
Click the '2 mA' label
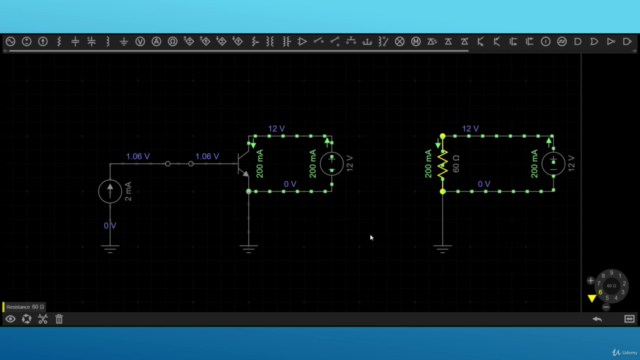pyautogui.click(x=128, y=191)
